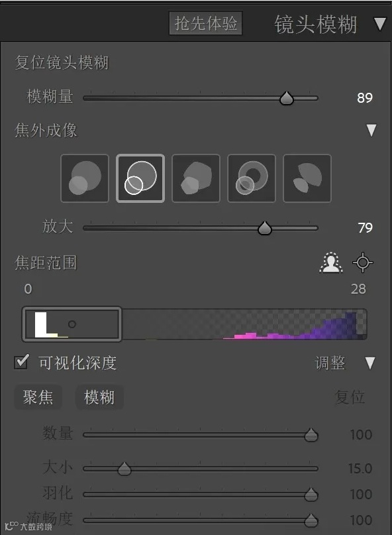Viewport: 392px width, 535px height.
Task: Click inside the focal range histogram selection
Action: (72, 324)
